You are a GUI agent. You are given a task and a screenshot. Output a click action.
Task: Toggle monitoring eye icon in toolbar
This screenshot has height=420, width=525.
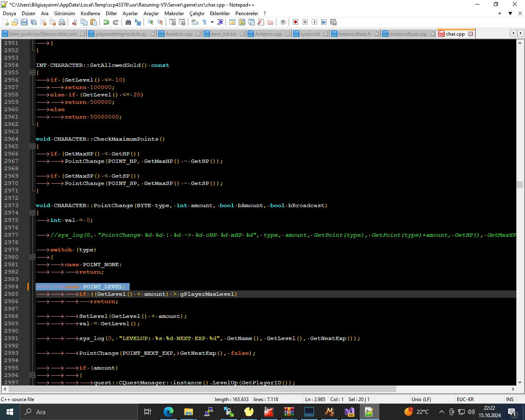[283, 22]
